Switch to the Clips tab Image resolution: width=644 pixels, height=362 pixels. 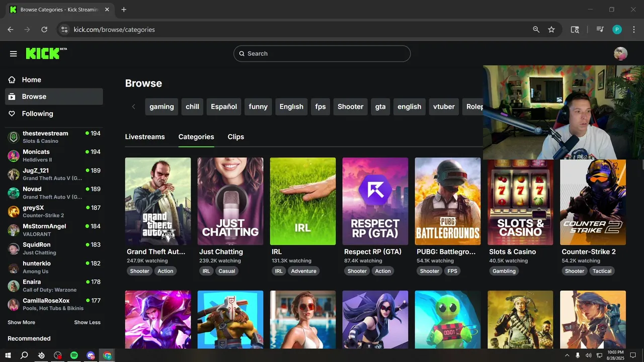(236, 137)
